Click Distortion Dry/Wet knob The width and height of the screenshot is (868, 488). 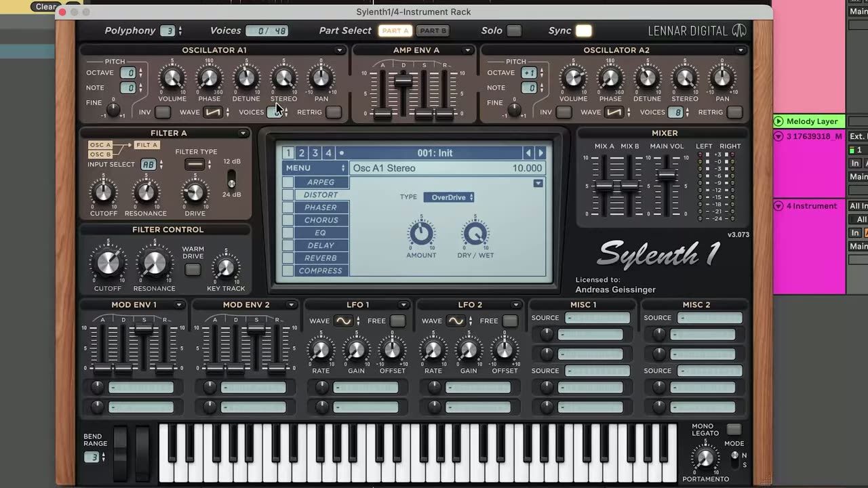coord(475,235)
